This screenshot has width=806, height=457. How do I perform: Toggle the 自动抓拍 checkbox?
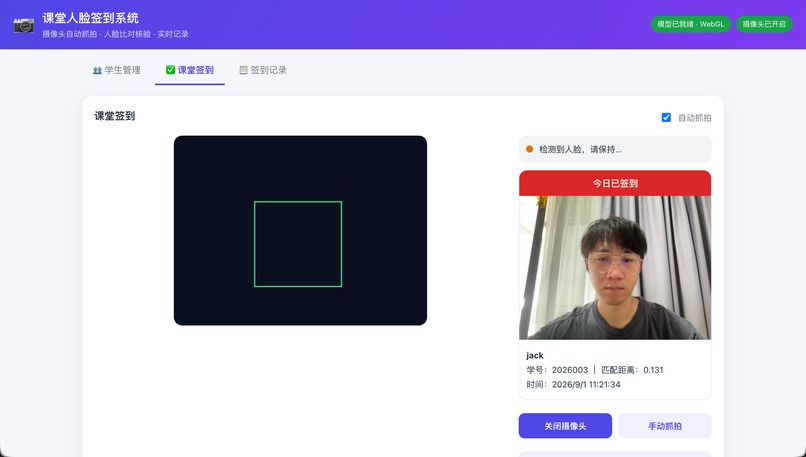point(666,117)
